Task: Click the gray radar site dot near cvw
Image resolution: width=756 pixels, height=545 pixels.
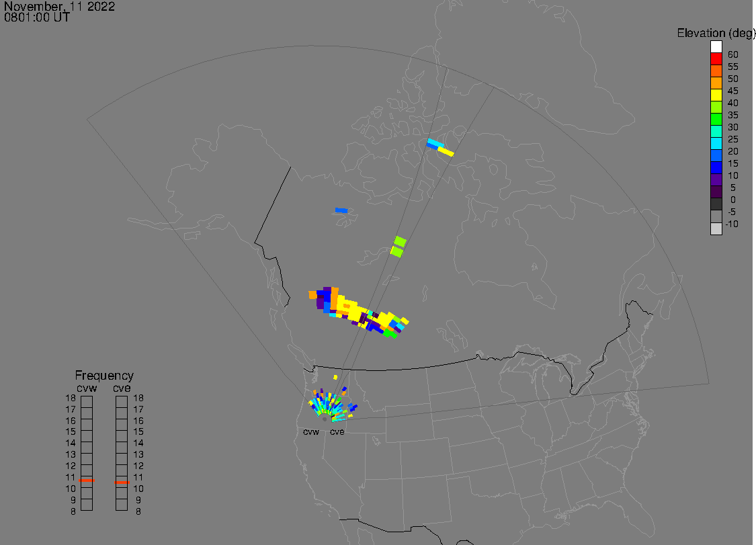Action: (x=325, y=419)
